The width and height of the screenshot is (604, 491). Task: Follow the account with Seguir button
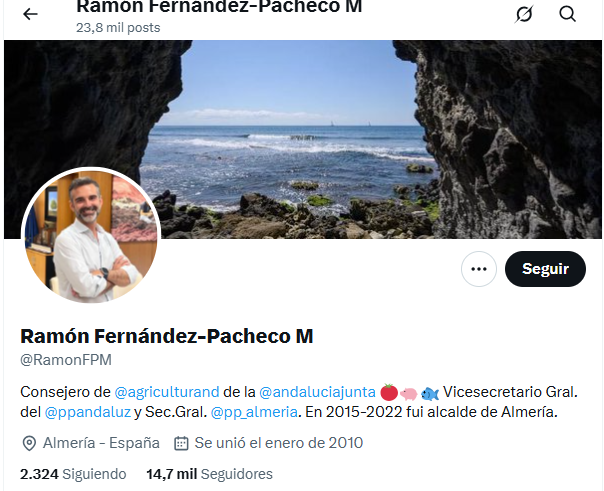545,269
